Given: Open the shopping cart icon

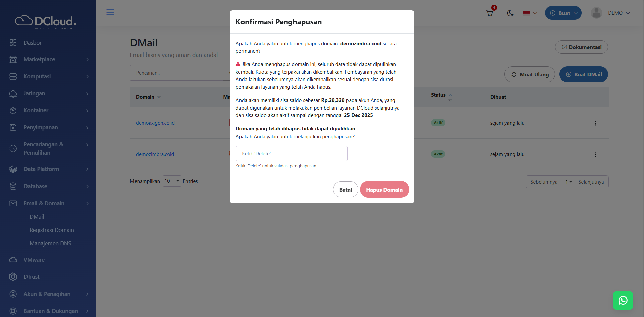Looking at the screenshot, I should (x=490, y=13).
